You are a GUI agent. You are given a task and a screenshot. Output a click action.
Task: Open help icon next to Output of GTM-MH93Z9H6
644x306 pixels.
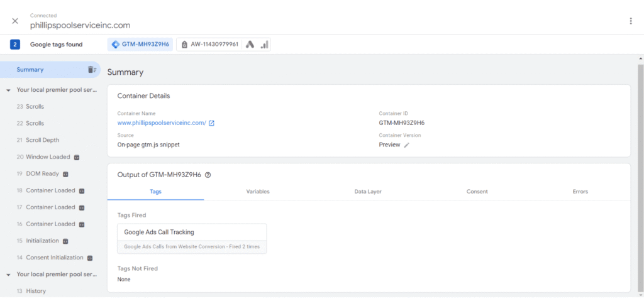(208, 175)
